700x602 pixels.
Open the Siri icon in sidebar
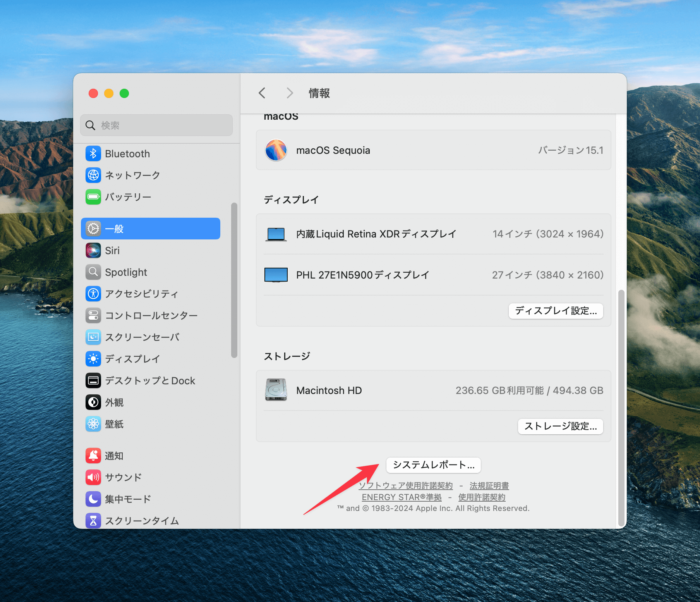[x=93, y=250]
